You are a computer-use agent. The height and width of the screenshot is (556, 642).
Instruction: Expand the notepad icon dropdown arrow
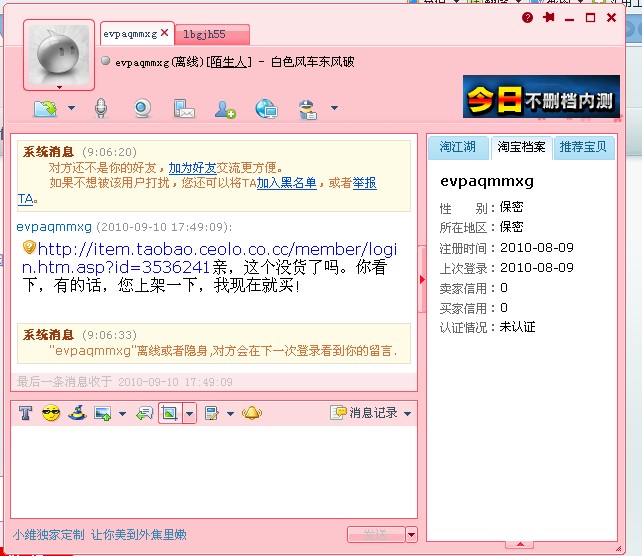pyautogui.click(x=231, y=414)
